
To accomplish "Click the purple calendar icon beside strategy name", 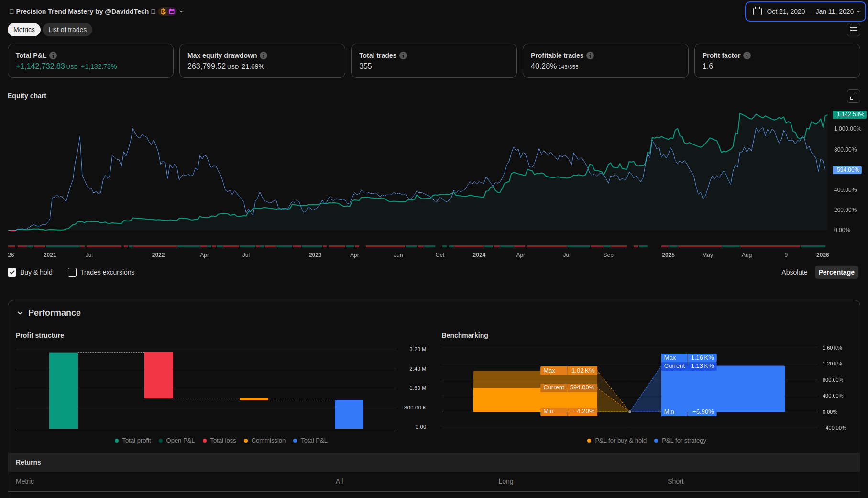I will tap(172, 11).
